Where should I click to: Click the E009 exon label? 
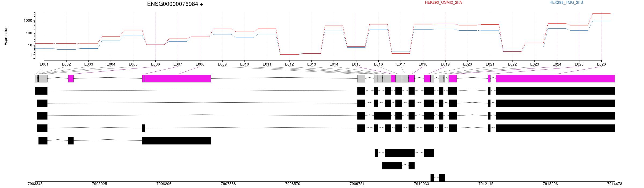[222, 64]
